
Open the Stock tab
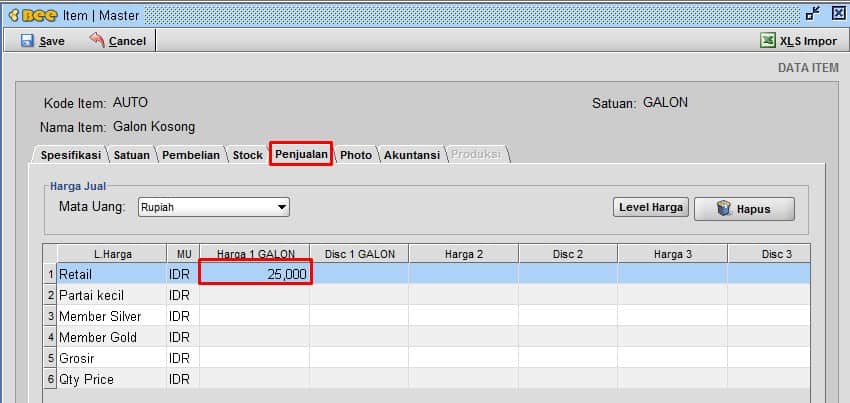[247, 155]
